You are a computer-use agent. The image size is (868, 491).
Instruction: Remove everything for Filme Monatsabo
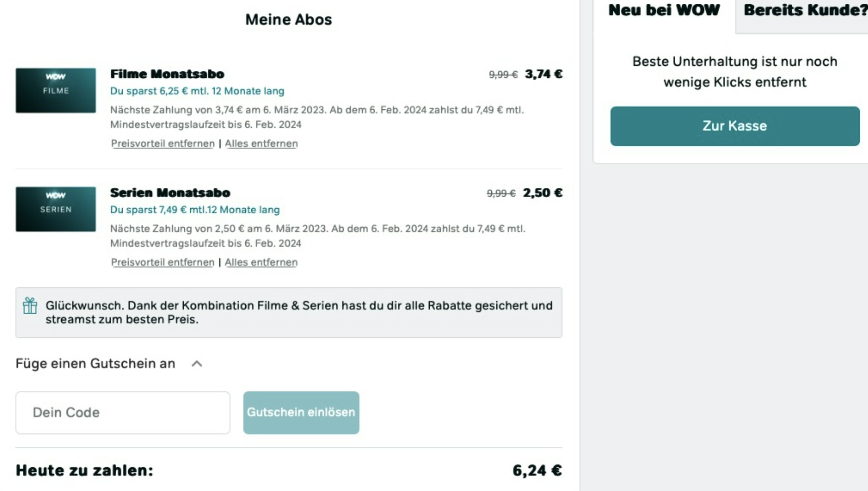click(261, 144)
